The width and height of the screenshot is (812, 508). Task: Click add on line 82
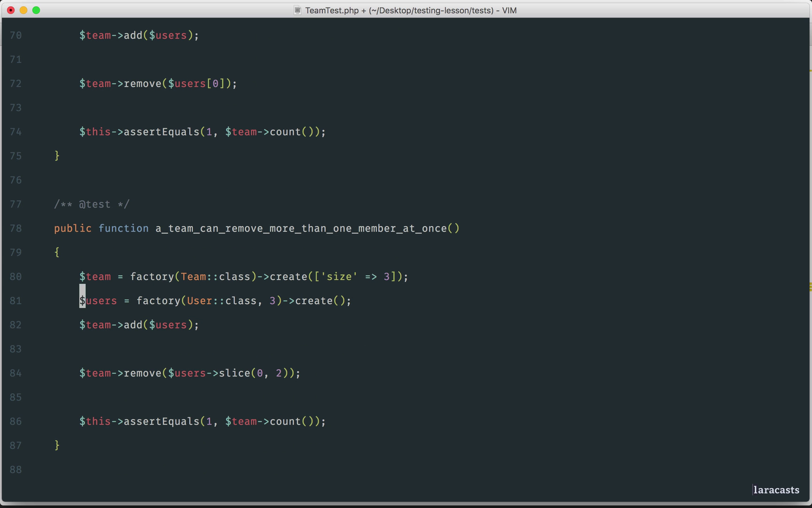(133, 325)
